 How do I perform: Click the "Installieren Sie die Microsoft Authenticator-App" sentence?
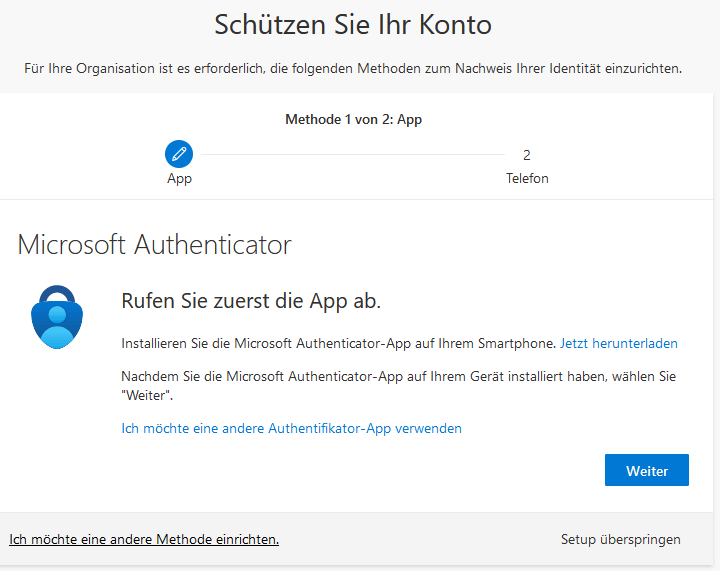tap(338, 343)
